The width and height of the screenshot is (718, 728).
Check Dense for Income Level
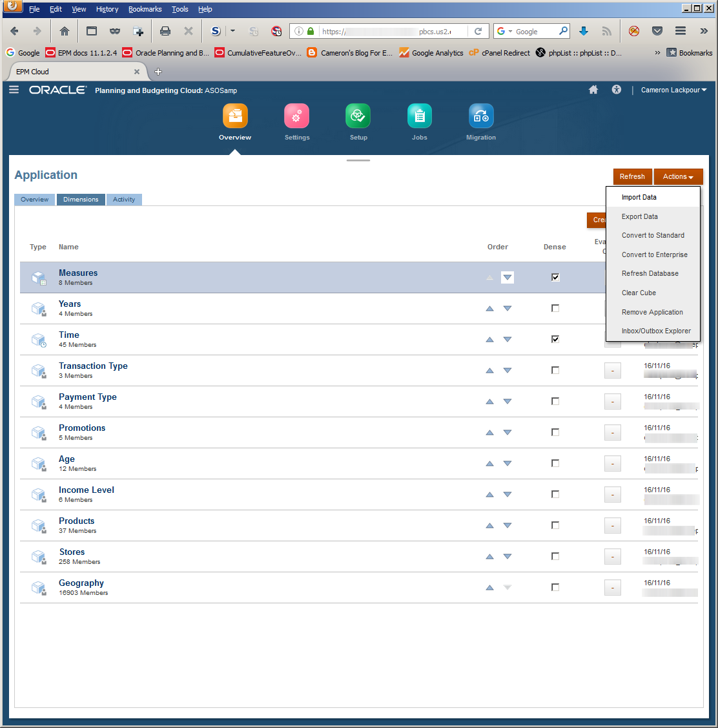(555, 494)
